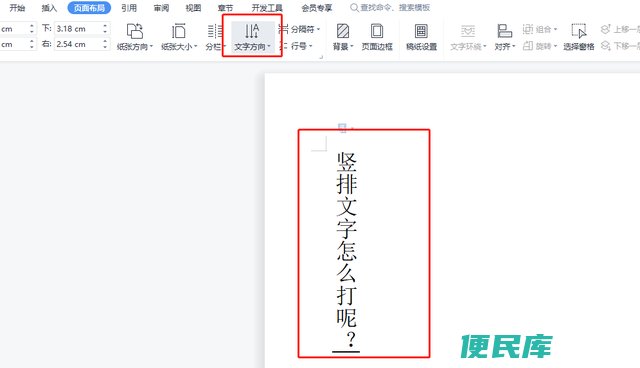Click the command search box

pos(390,8)
